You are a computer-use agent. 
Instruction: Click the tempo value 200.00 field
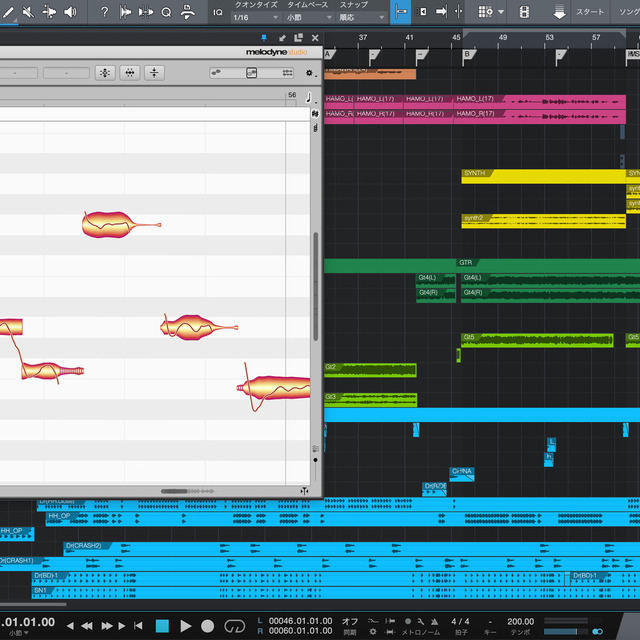coord(520,621)
